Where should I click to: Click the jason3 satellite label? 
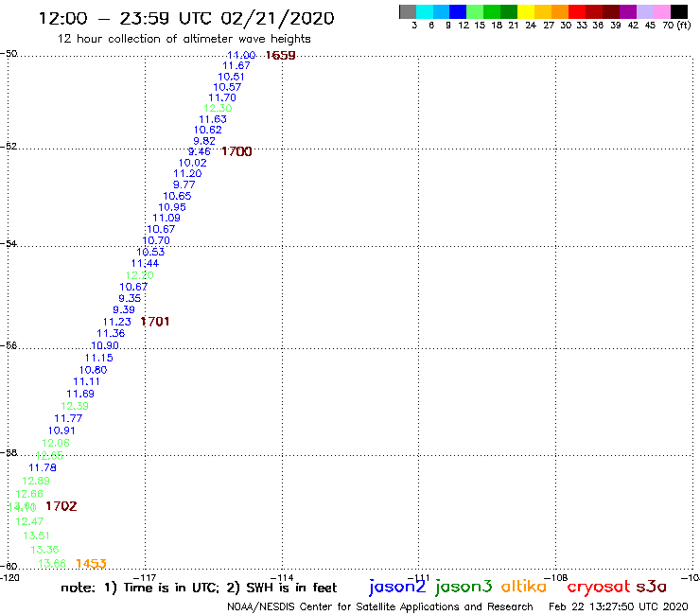(464, 587)
